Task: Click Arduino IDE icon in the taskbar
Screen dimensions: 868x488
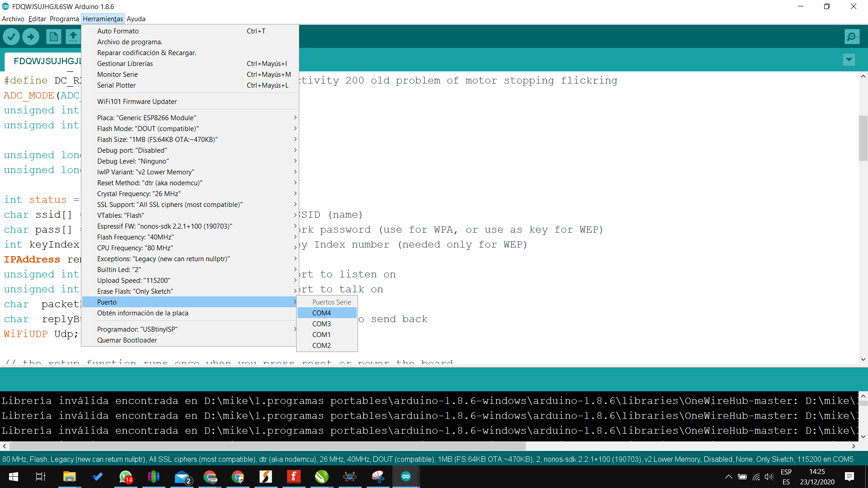Action: [x=406, y=476]
